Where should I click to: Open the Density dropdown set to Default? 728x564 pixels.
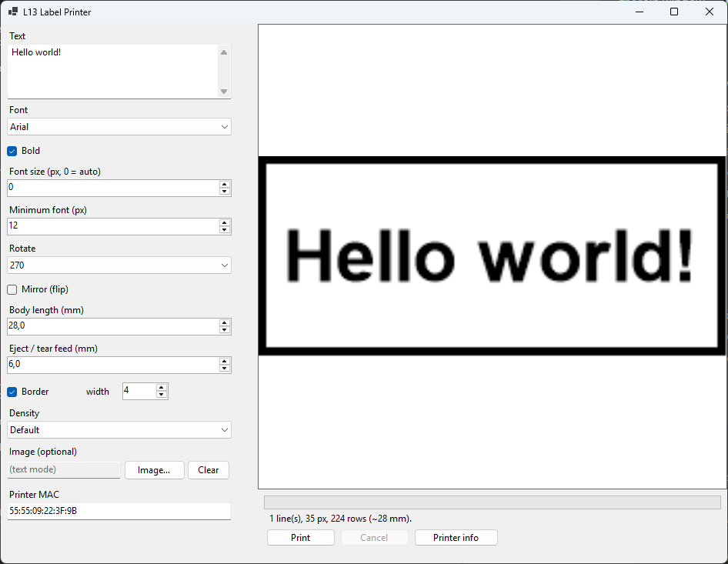coord(119,430)
